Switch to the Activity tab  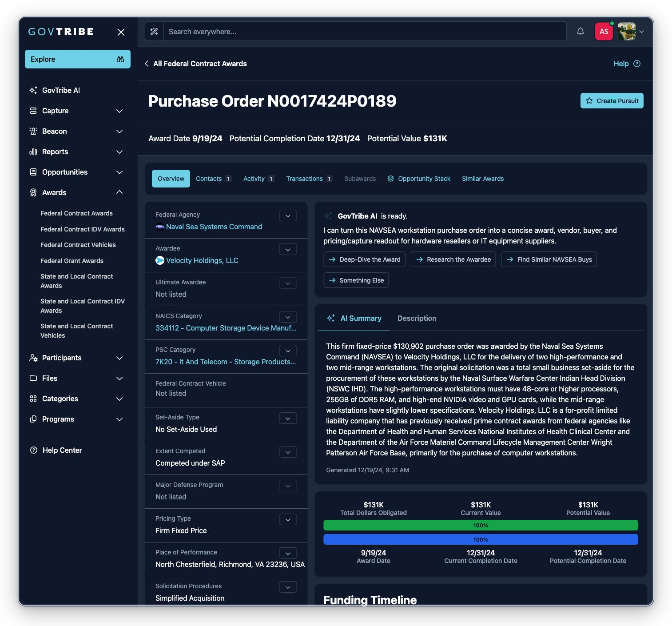(258, 179)
